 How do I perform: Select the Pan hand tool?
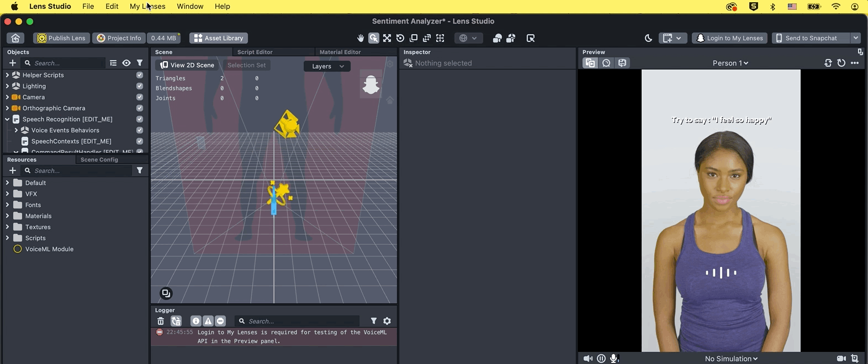click(361, 38)
